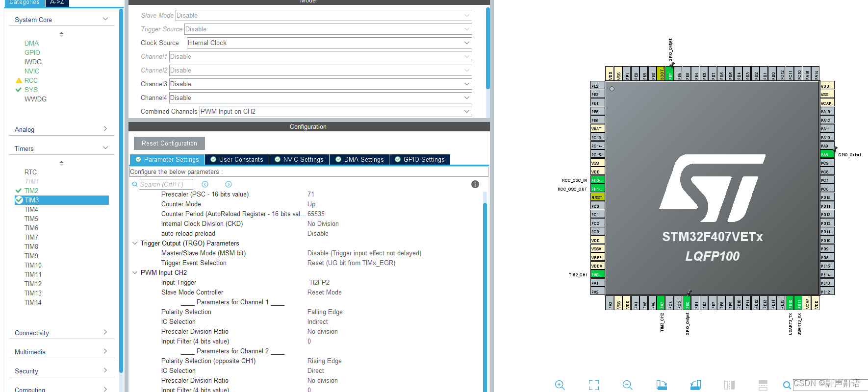The width and height of the screenshot is (868, 392).
Task: Click the Reset Configuration button
Action: [x=169, y=143]
